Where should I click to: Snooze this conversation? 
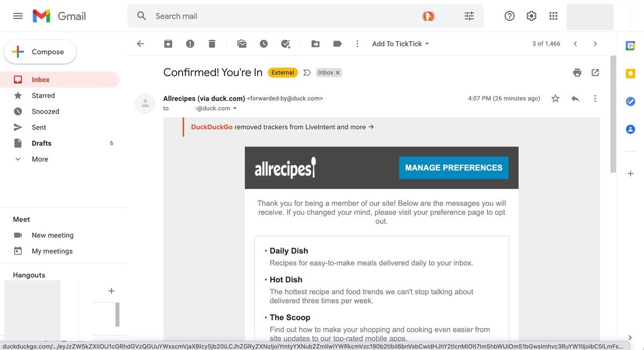(x=264, y=44)
